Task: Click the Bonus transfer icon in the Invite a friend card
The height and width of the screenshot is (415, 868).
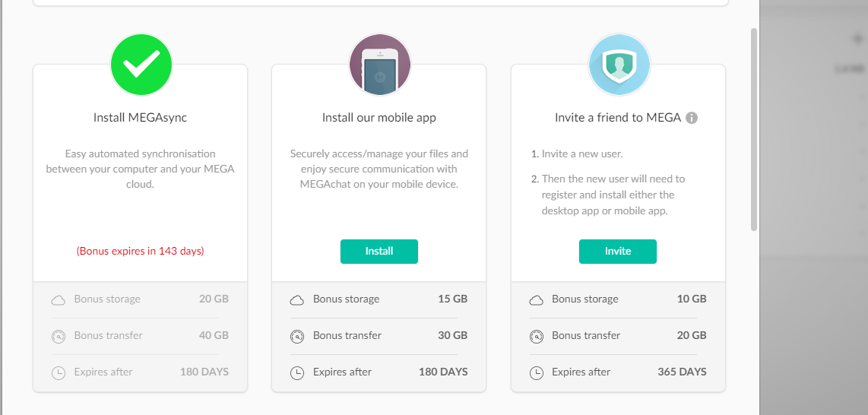Action: 537,336
